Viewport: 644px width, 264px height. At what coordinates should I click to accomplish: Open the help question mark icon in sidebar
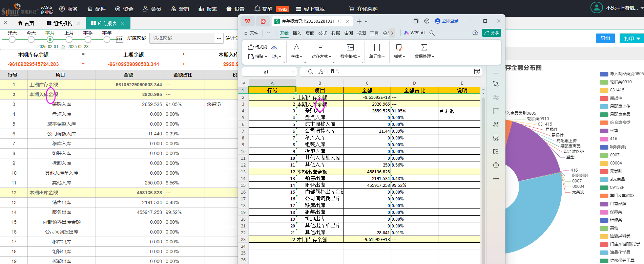[496, 165]
